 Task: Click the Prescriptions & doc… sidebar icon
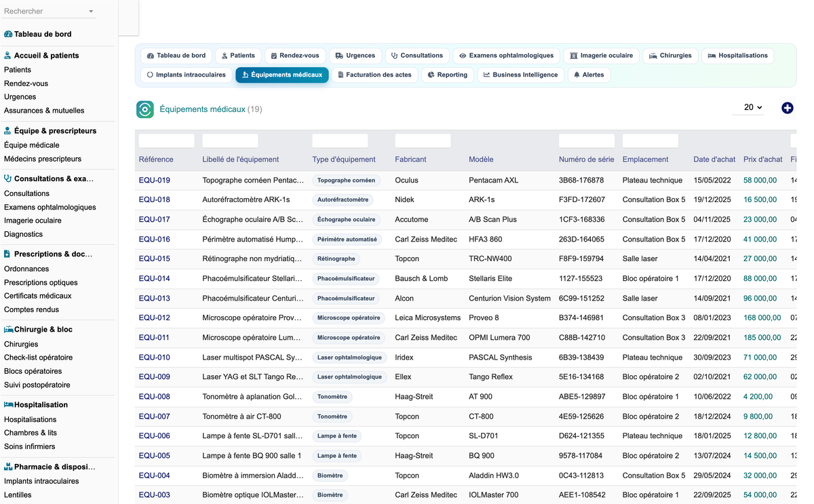pos(7,254)
